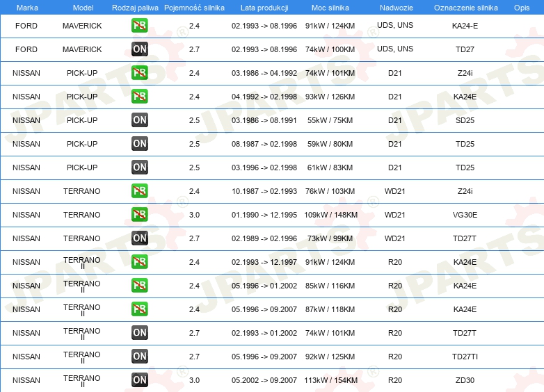Click the diesel ON icon in the ZD30 row
The width and height of the screenshot is (544, 392).
tap(140, 380)
